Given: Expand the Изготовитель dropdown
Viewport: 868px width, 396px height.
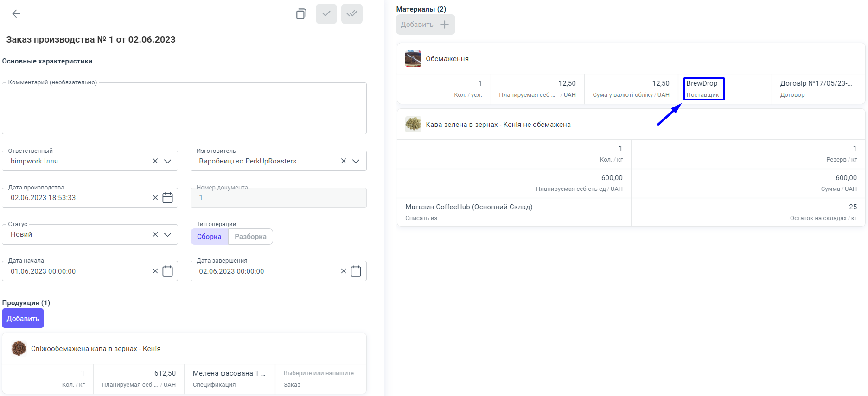Looking at the screenshot, I should pyautogui.click(x=356, y=161).
